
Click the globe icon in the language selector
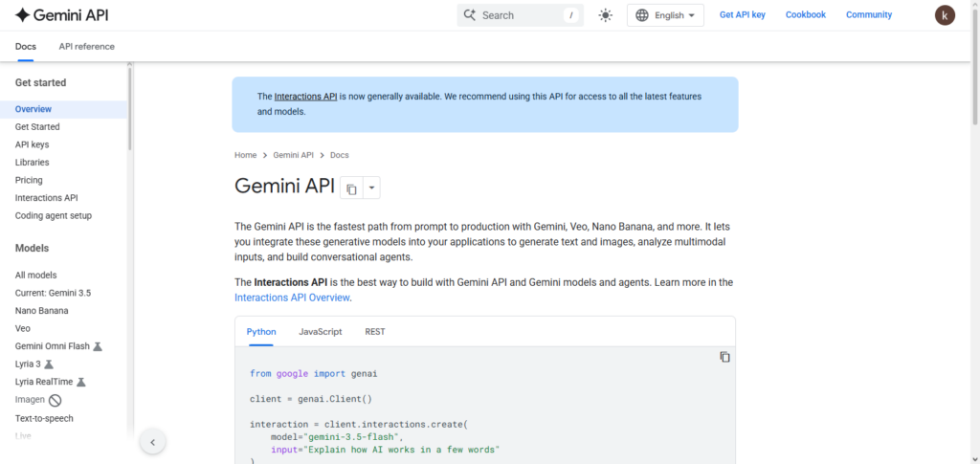point(642,15)
